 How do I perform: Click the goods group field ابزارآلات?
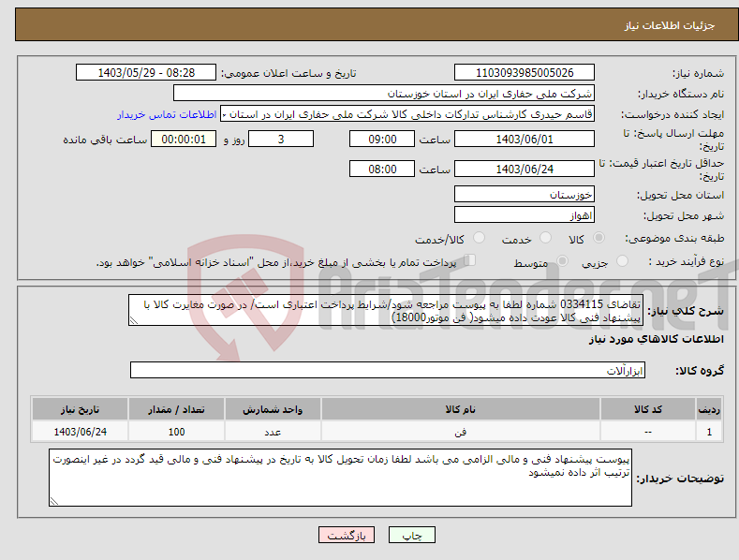388,371
